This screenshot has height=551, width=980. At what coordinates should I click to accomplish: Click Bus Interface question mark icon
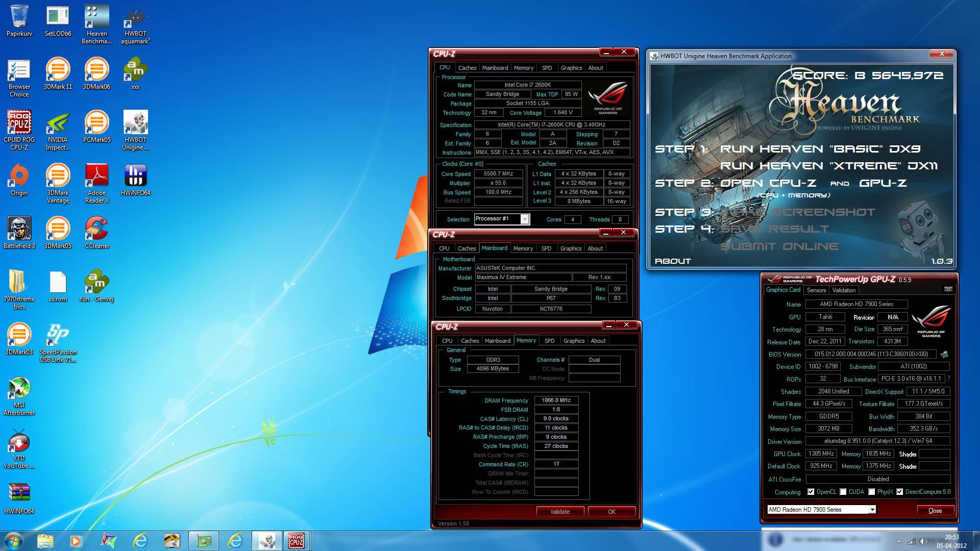pos(948,379)
